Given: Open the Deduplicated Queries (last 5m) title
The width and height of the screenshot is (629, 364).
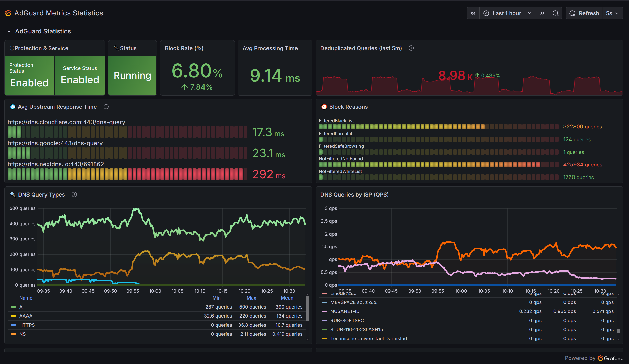Looking at the screenshot, I should 361,48.
